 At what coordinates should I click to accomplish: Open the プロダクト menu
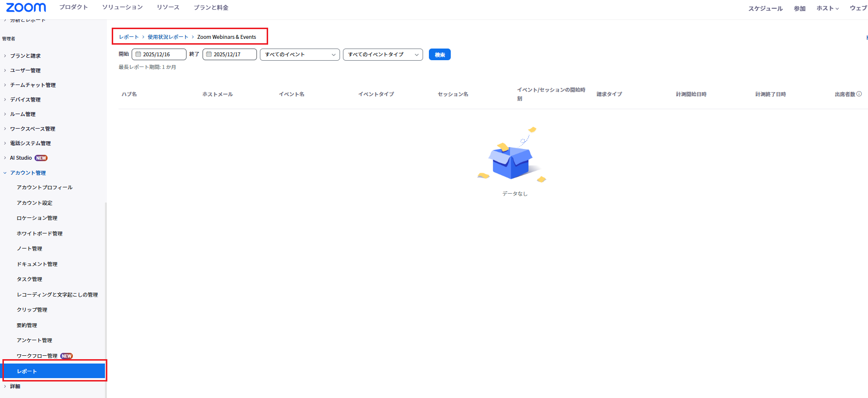click(x=73, y=7)
